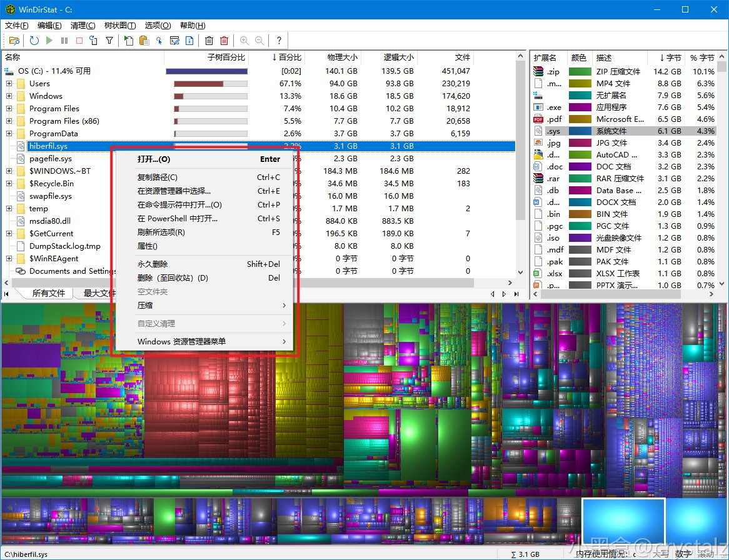Open the 清理(C) menu
729x560 pixels.
(x=83, y=26)
